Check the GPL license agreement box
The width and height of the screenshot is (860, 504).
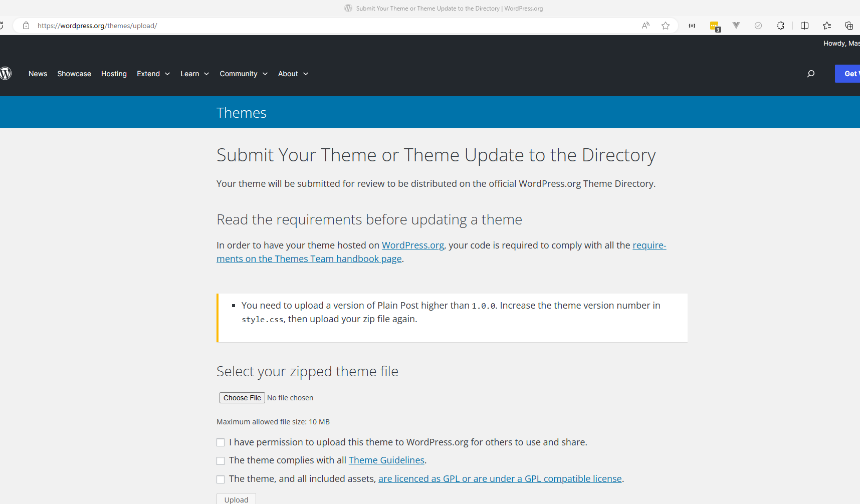coord(221,479)
